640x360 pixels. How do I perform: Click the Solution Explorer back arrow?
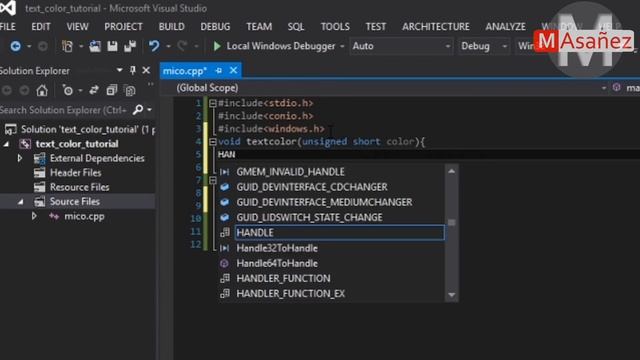[7, 90]
